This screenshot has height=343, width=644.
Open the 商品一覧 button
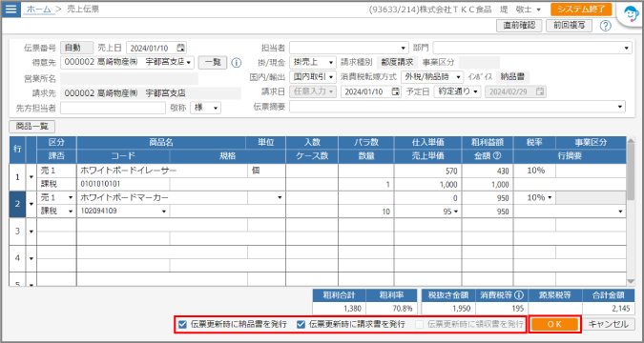(x=32, y=127)
